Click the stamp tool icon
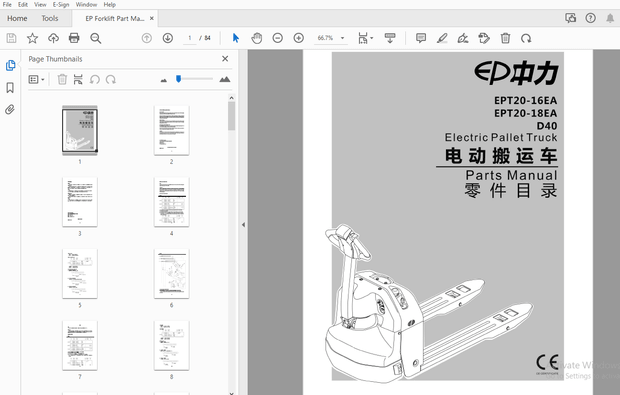This screenshot has width=620, height=395. coord(484,38)
